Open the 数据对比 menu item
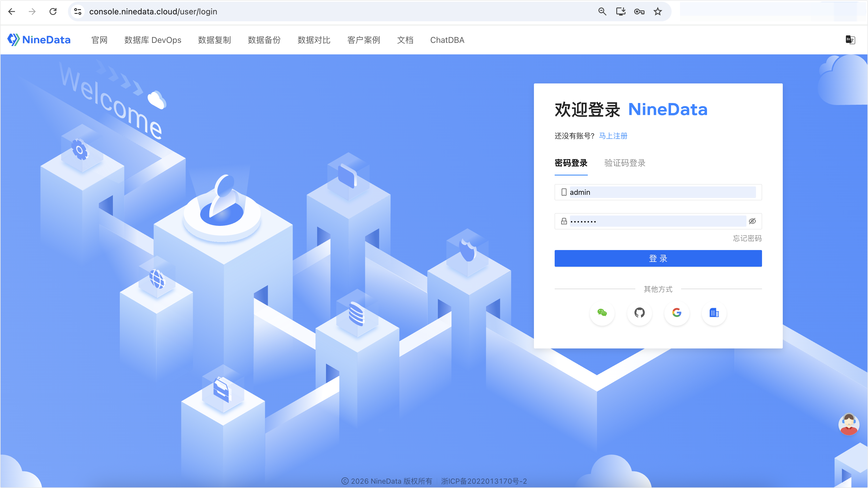This screenshot has height=488, width=868. pos(314,40)
